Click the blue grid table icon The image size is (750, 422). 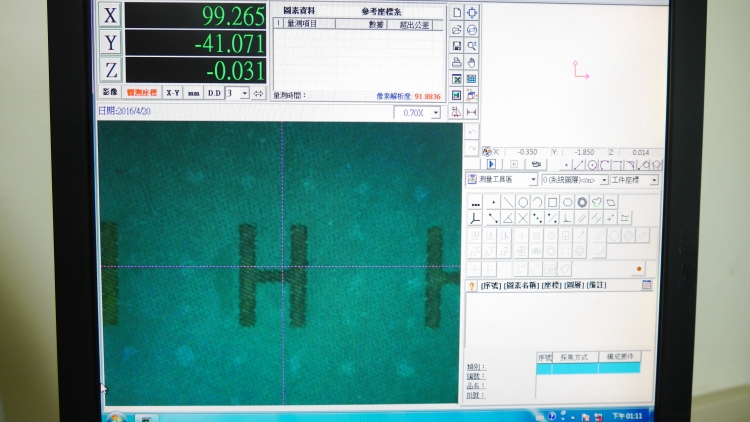coord(472,79)
